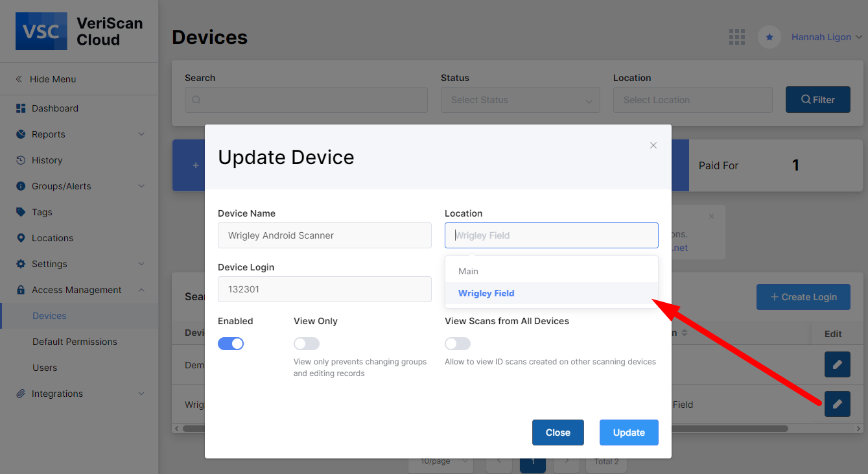The height and width of the screenshot is (474, 868).
Task: Click the Hide Menu double-chevron icon
Action: [19, 79]
